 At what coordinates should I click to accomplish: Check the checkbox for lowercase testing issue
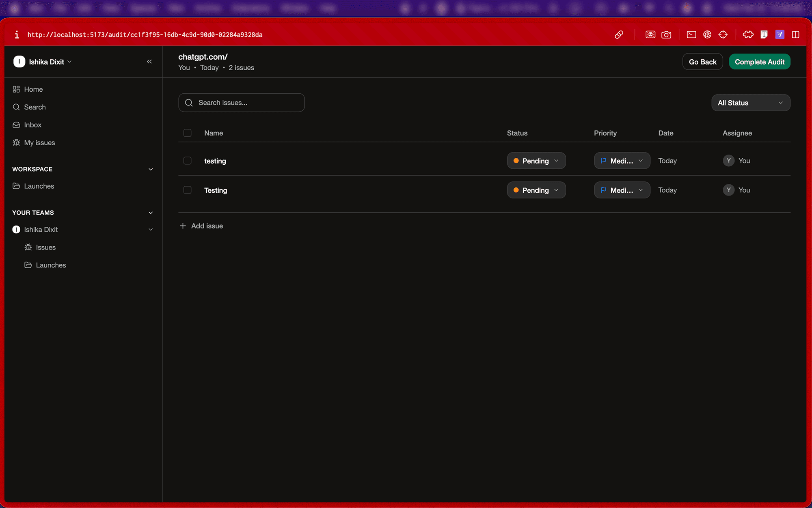point(187,161)
